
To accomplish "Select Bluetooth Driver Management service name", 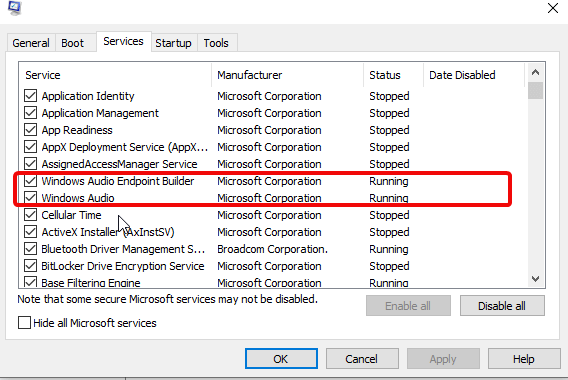I will (x=123, y=249).
